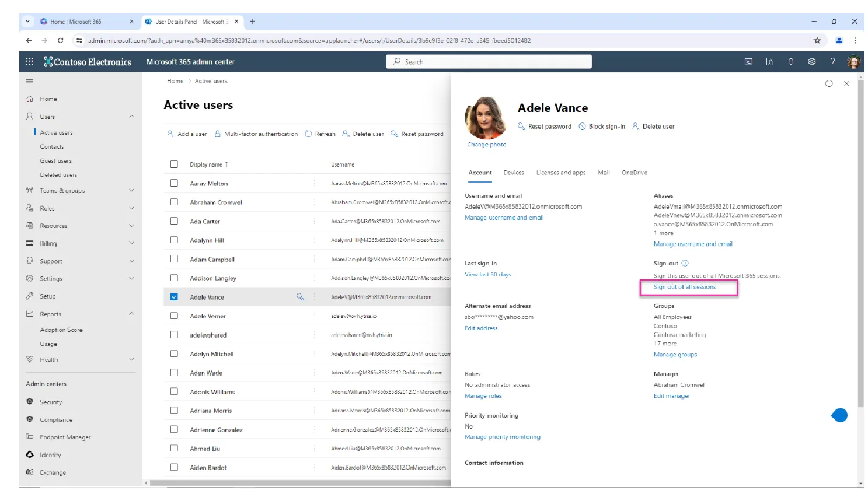Click the Cloud Shell icon in header
Image resolution: width=868 pixels, height=494 pixels.
coord(748,61)
